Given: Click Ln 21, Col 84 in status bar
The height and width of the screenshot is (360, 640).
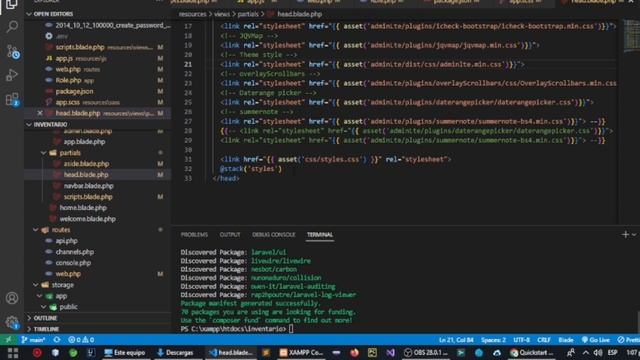Looking at the screenshot, I should pyautogui.click(x=456, y=340).
